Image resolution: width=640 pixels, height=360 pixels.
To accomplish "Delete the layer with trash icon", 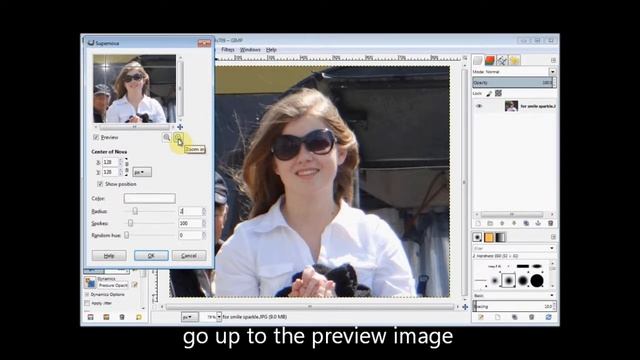I will click(550, 223).
